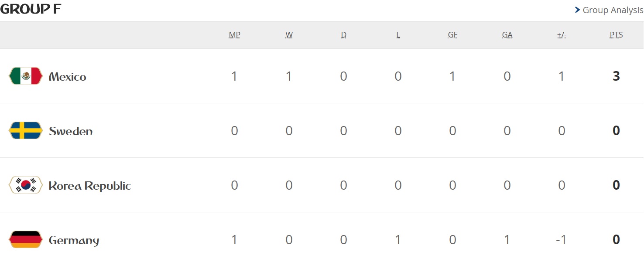The width and height of the screenshot is (644, 276).
Task: Click the D draws column header
Action: tap(343, 35)
